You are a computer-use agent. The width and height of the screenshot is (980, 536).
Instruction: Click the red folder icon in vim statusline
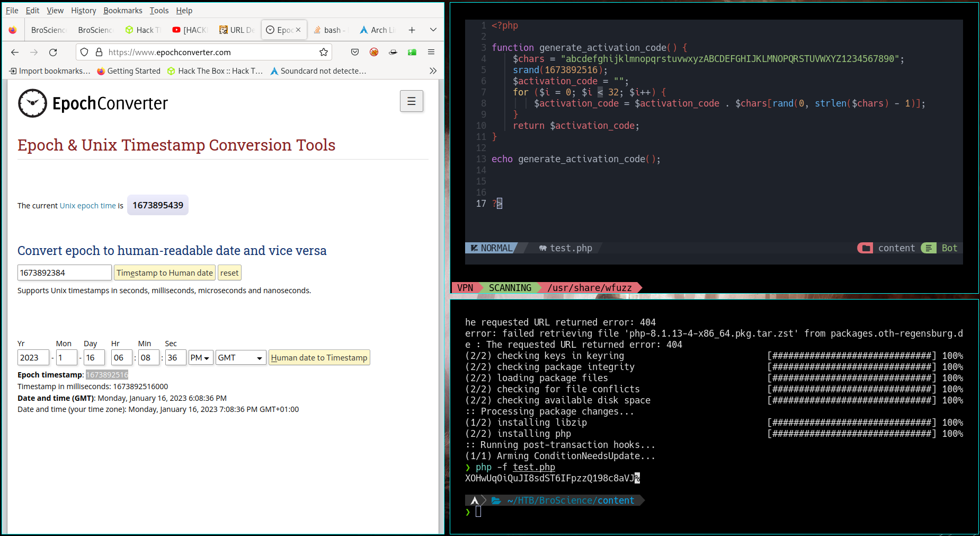pyautogui.click(x=866, y=248)
